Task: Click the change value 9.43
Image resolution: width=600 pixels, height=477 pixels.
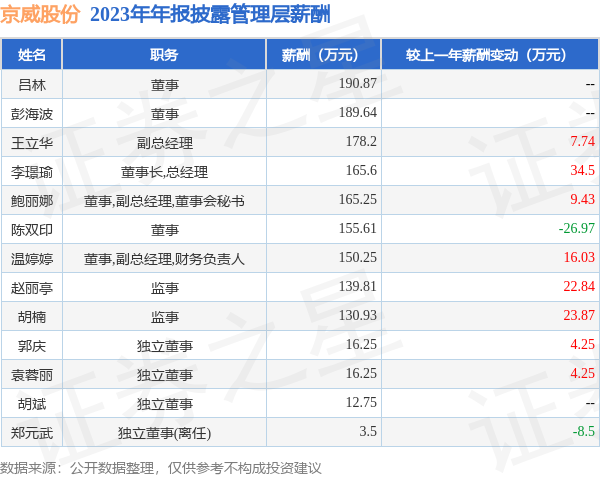Action: tap(582, 199)
